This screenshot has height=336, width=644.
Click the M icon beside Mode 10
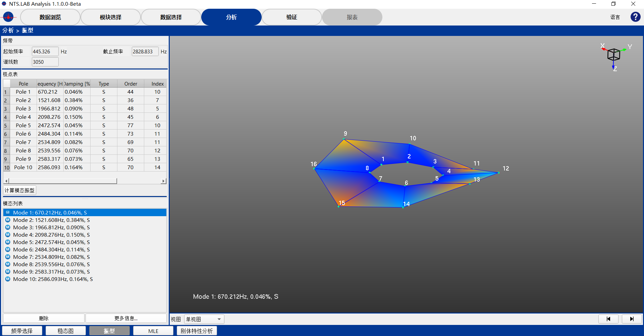8,279
